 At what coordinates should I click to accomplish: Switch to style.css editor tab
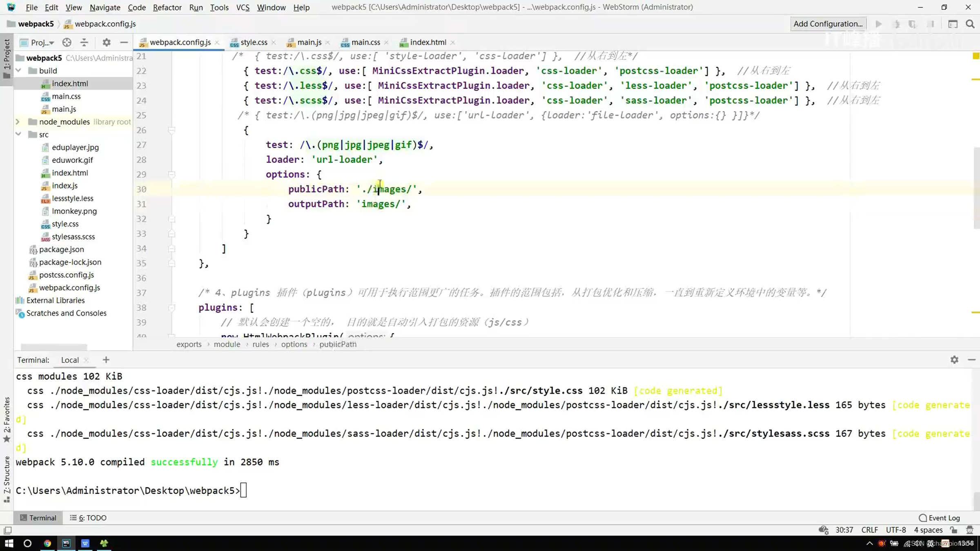254,42
